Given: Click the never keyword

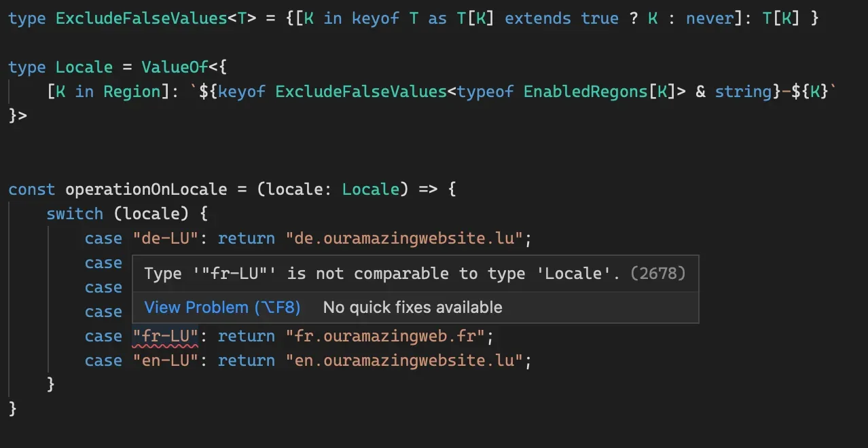Looking at the screenshot, I should [709, 18].
